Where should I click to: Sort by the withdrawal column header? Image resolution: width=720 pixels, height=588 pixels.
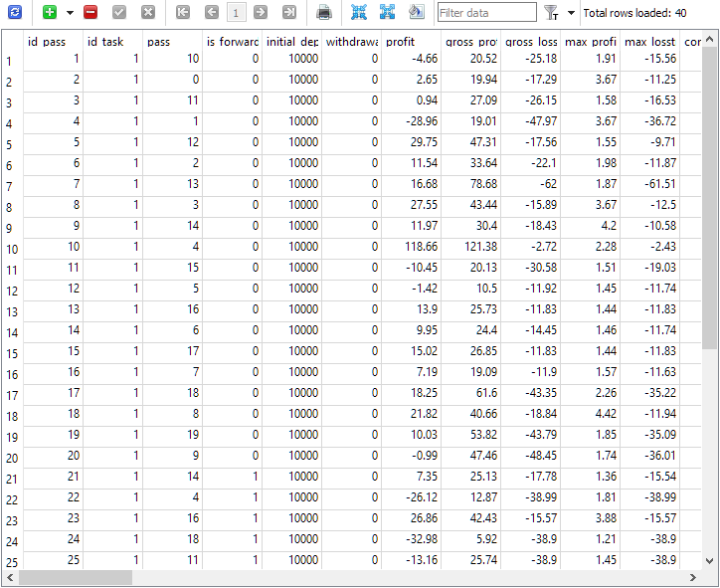coord(351,42)
